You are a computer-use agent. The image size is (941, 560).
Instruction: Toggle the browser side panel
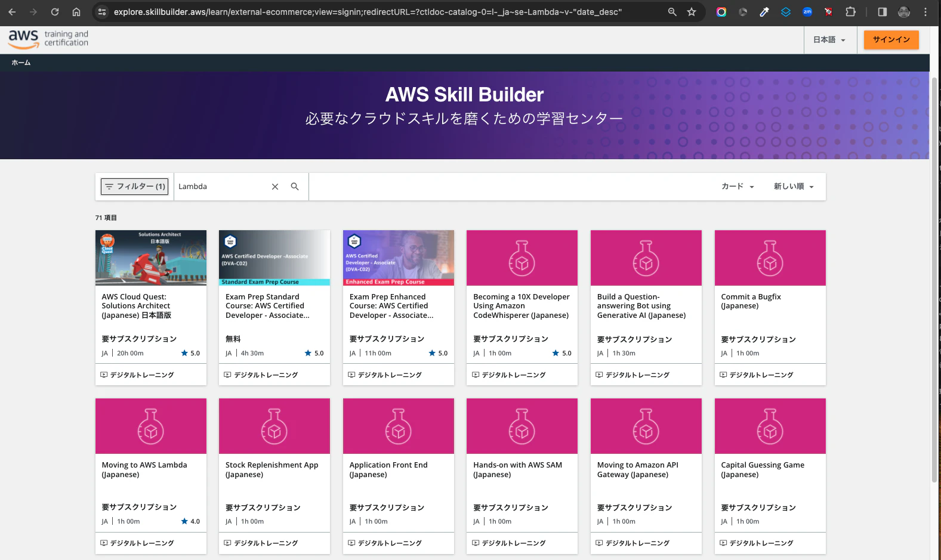click(x=882, y=12)
